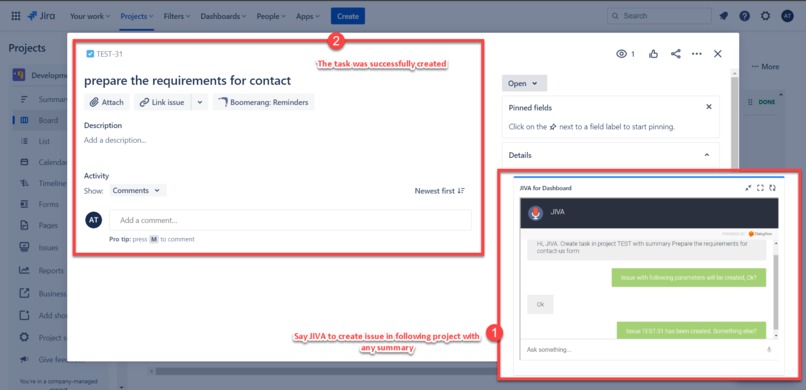Viewport: 806px width, 390px height.
Task: Click the issue title prepare the requirements
Action: (188, 81)
